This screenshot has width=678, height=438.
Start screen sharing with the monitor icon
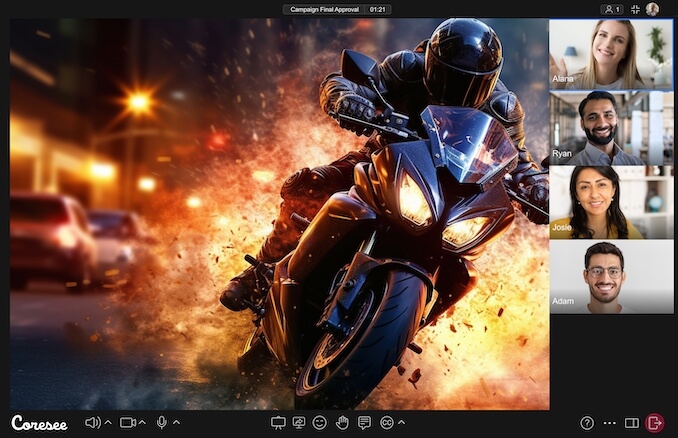coord(298,423)
